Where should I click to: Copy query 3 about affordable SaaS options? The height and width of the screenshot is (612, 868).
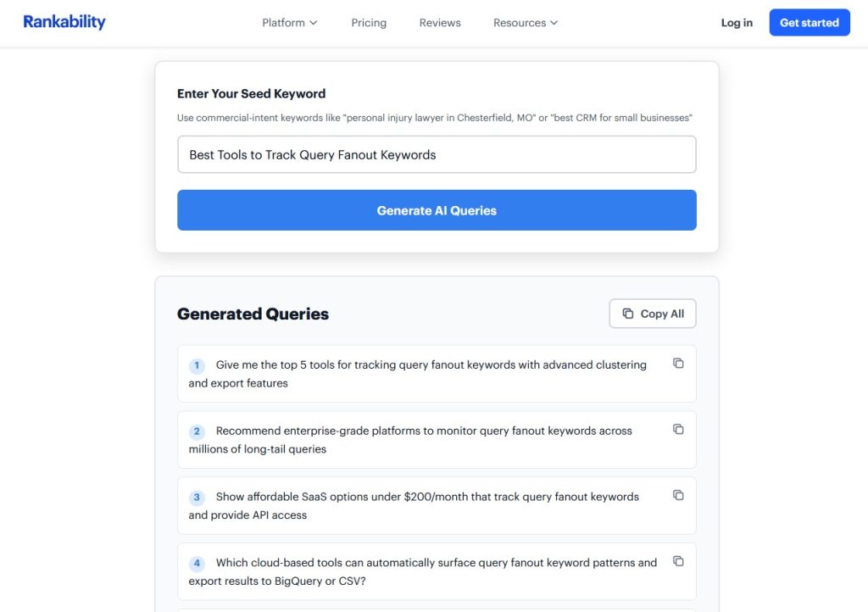pyautogui.click(x=678, y=495)
